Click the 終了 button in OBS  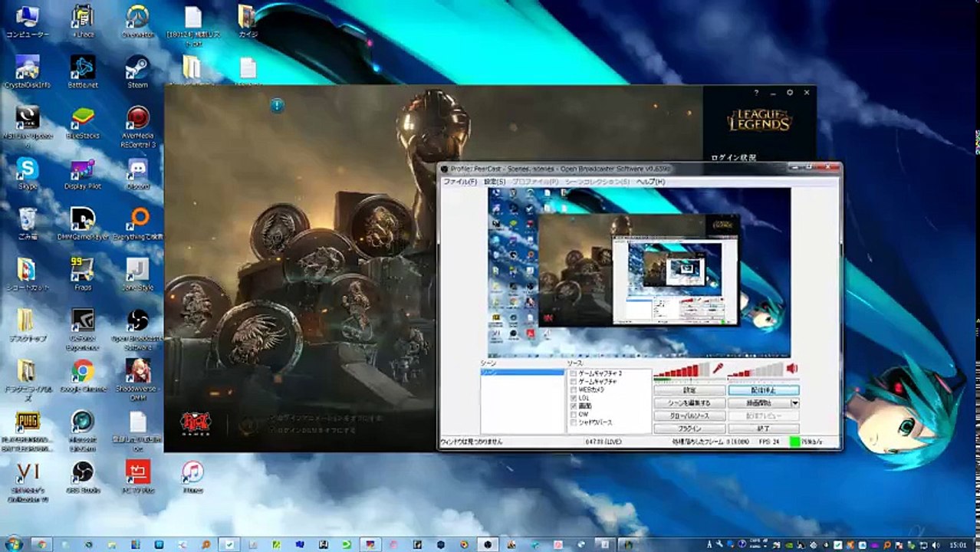pyautogui.click(x=763, y=429)
